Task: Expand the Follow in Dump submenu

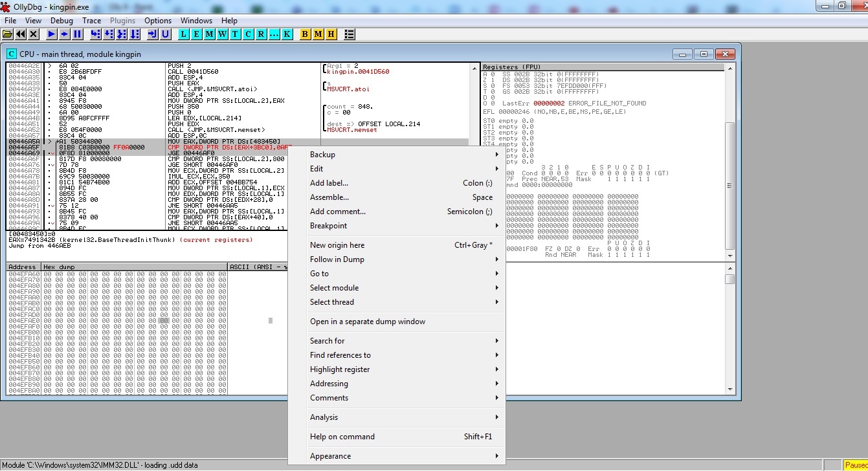Action: click(x=396, y=259)
